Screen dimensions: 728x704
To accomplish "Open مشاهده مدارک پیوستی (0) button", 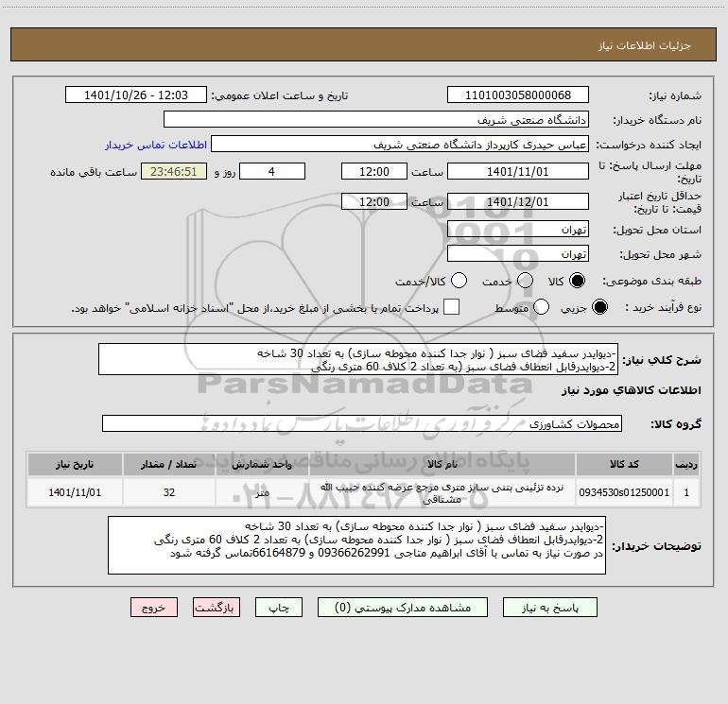I will point(403,607).
